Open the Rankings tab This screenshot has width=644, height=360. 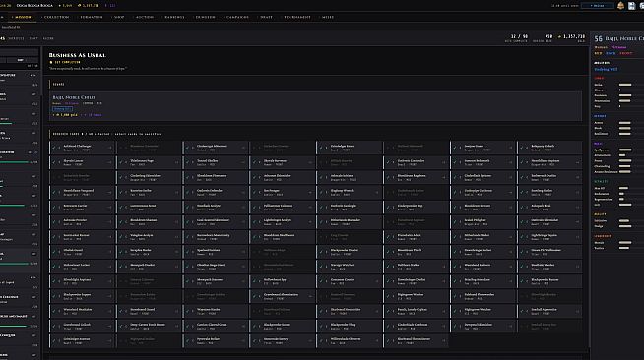point(174,18)
